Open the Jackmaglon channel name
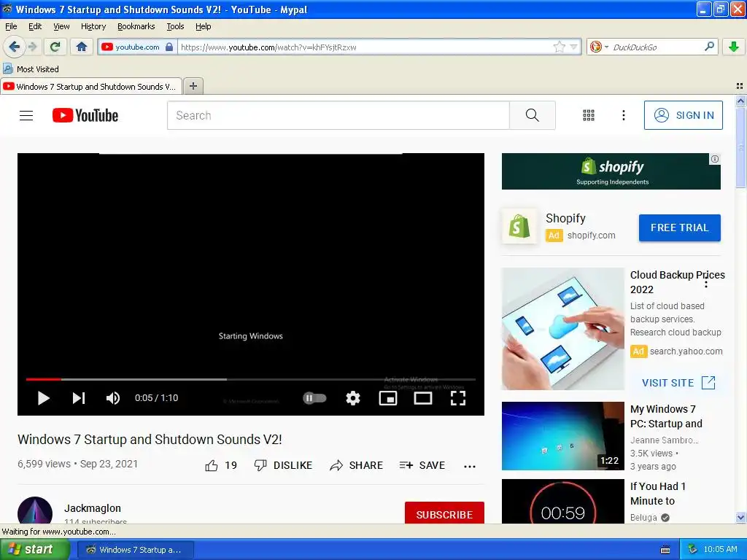The height and width of the screenshot is (560, 747). [x=93, y=508]
